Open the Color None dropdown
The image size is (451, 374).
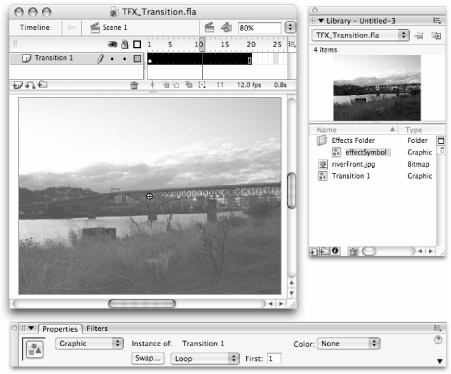point(349,343)
